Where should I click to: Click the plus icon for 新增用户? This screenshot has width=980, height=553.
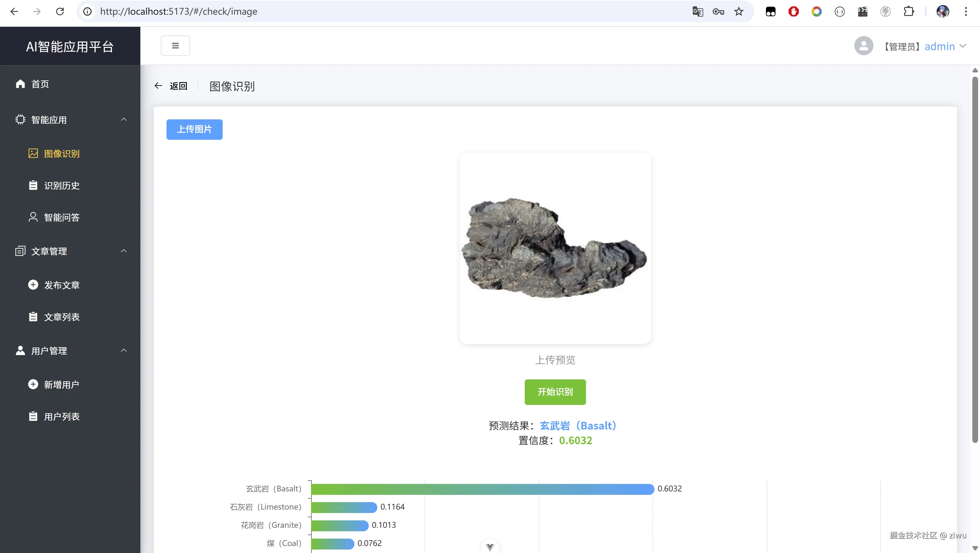tap(33, 385)
